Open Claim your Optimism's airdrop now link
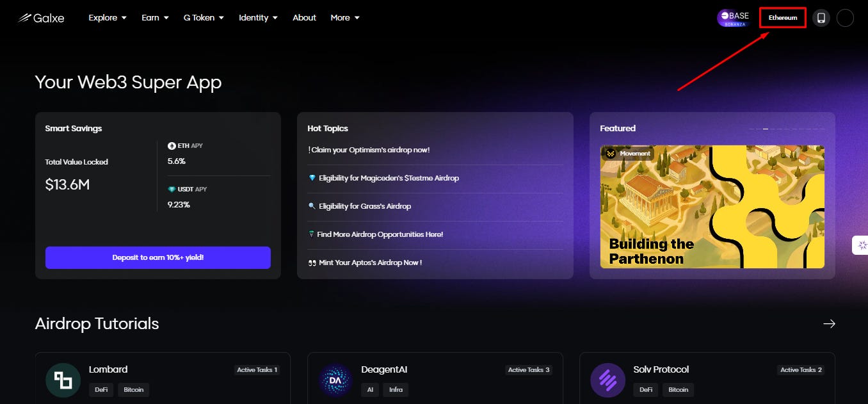The image size is (868, 404). click(369, 150)
